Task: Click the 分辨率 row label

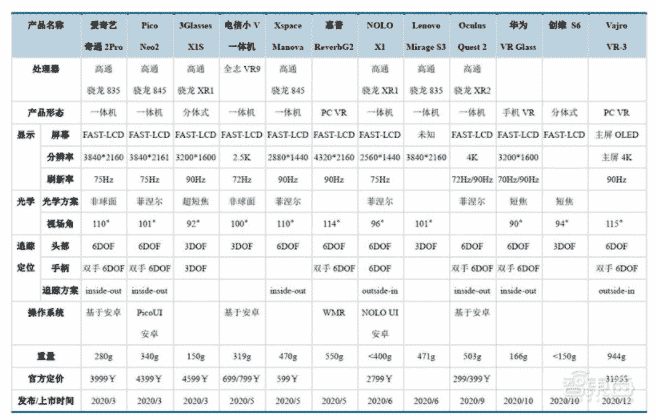Action: [60, 157]
